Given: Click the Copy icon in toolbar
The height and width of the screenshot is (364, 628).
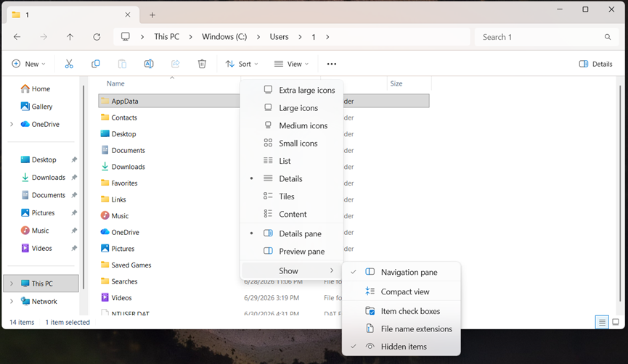Looking at the screenshot, I should pos(95,64).
